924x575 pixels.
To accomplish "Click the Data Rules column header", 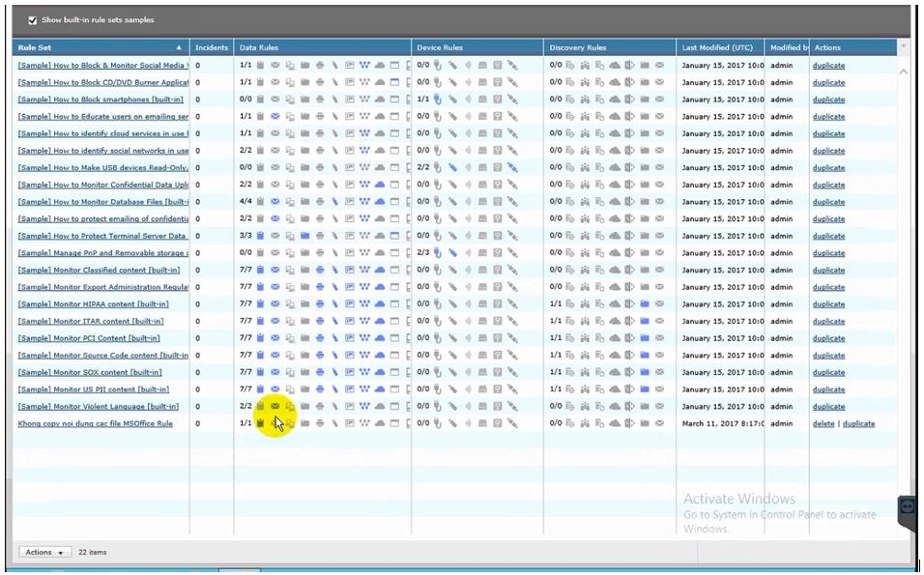I will click(x=261, y=47).
